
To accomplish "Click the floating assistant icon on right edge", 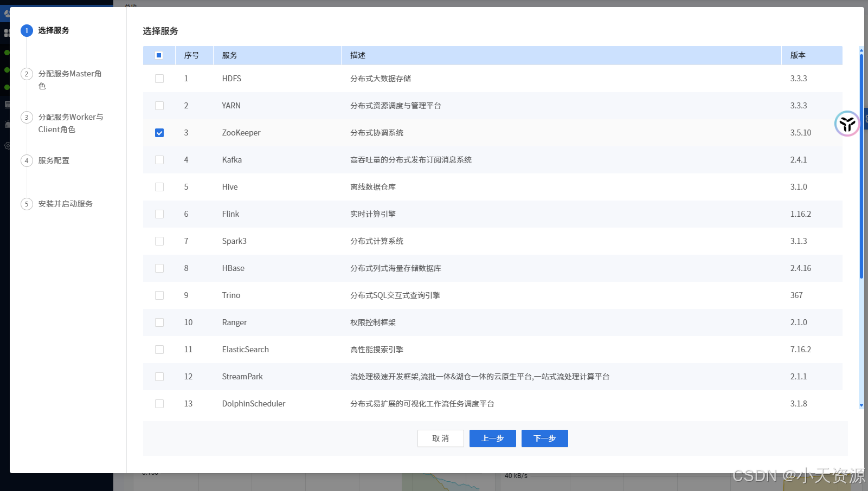I will pyautogui.click(x=847, y=124).
